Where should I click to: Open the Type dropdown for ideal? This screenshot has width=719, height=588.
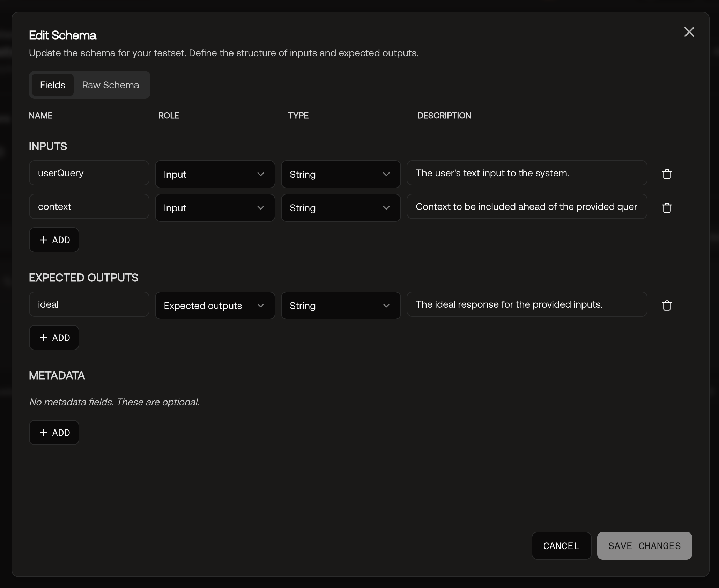(x=341, y=306)
